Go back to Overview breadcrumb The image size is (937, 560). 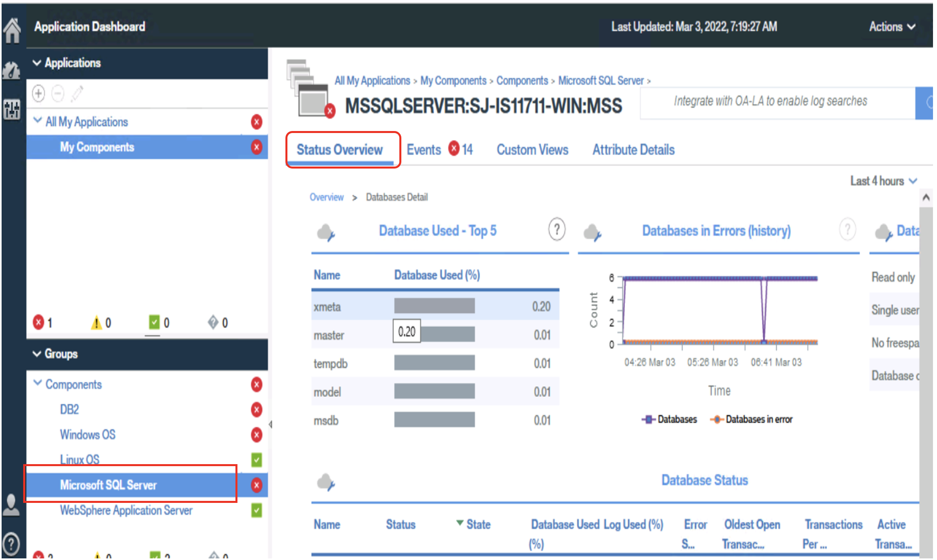pos(327,197)
